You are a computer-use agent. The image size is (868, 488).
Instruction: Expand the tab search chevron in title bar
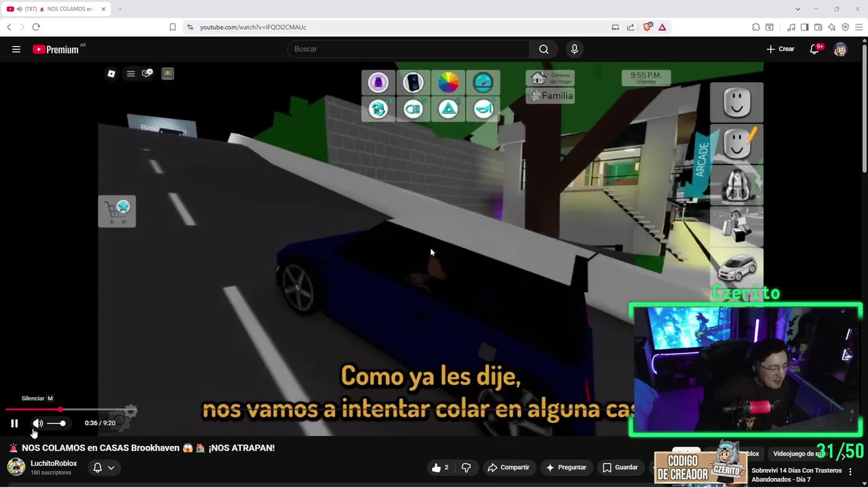[x=797, y=9]
